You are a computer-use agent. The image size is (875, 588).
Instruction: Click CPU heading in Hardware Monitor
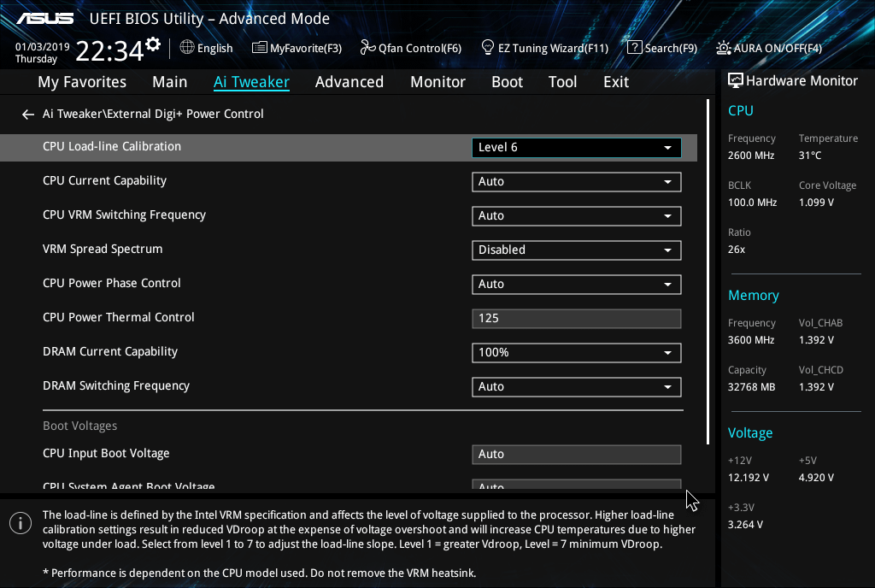click(x=741, y=110)
